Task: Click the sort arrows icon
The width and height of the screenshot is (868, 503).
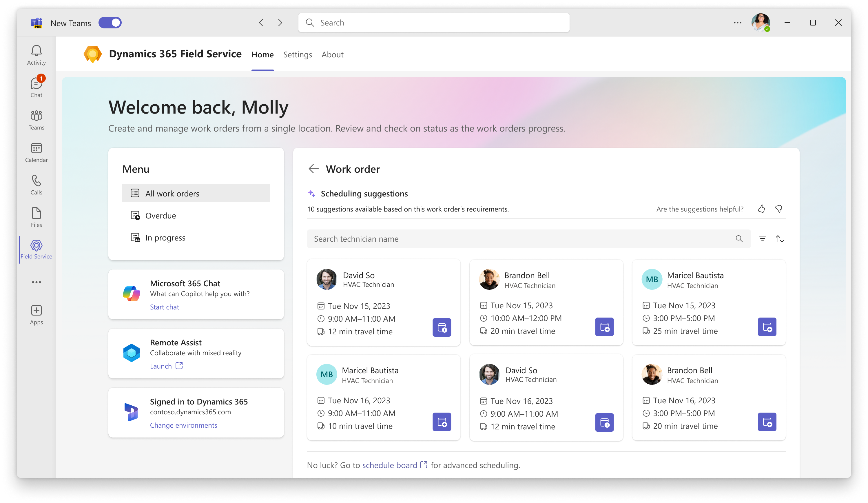Action: 780,239
